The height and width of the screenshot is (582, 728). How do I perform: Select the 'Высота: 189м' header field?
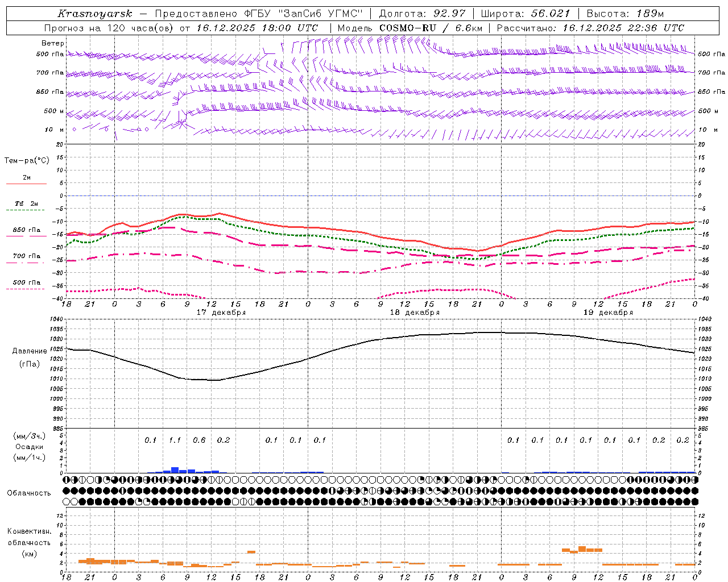[625, 14]
